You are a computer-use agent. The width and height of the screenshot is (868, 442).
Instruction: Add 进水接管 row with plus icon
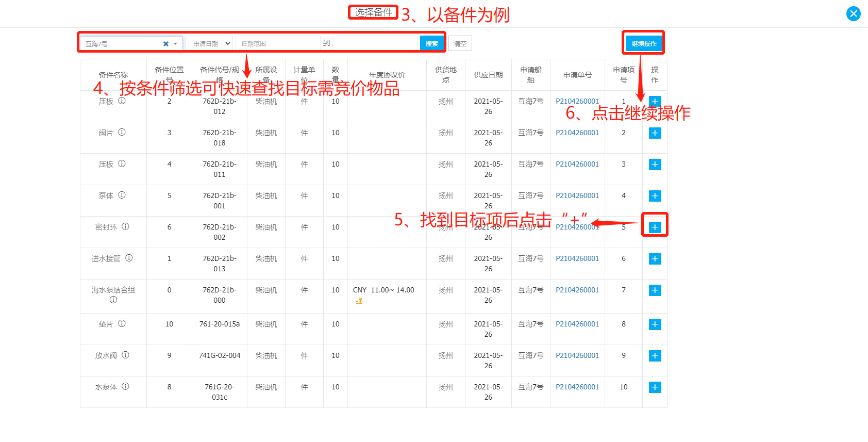(655, 259)
